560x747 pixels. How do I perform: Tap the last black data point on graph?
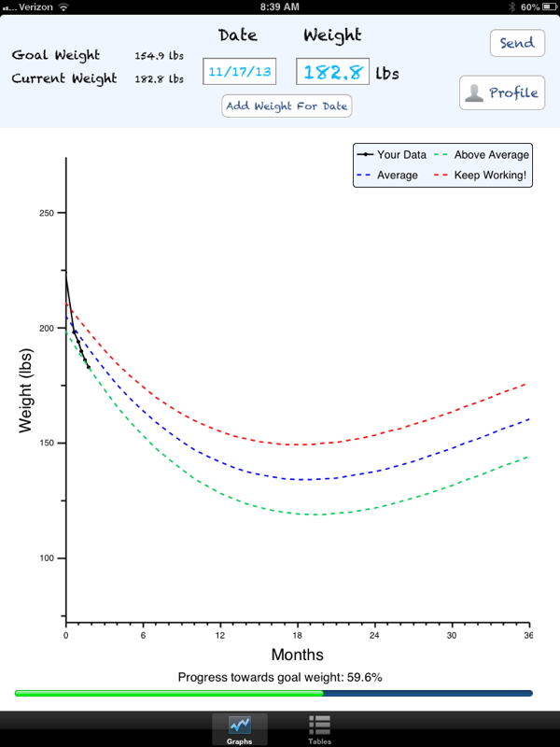[x=88, y=367]
